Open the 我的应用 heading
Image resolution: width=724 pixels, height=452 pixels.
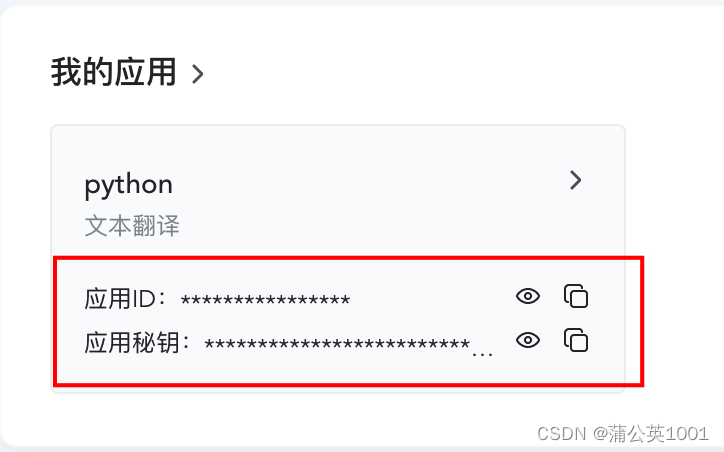(x=113, y=72)
